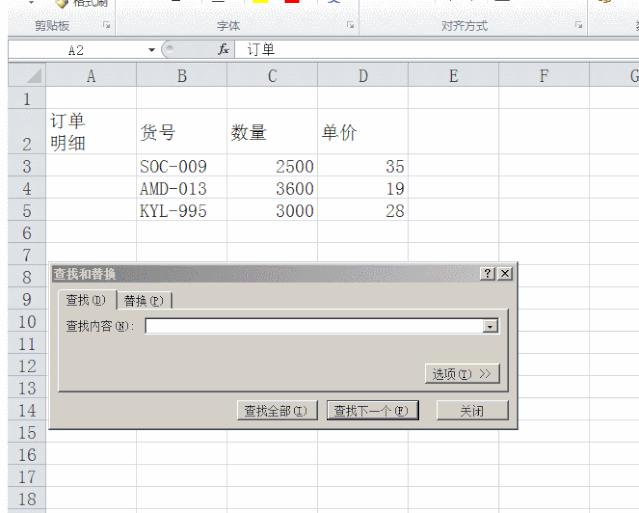
Task: Select cell containing KYL-995
Action: point(182,210)
